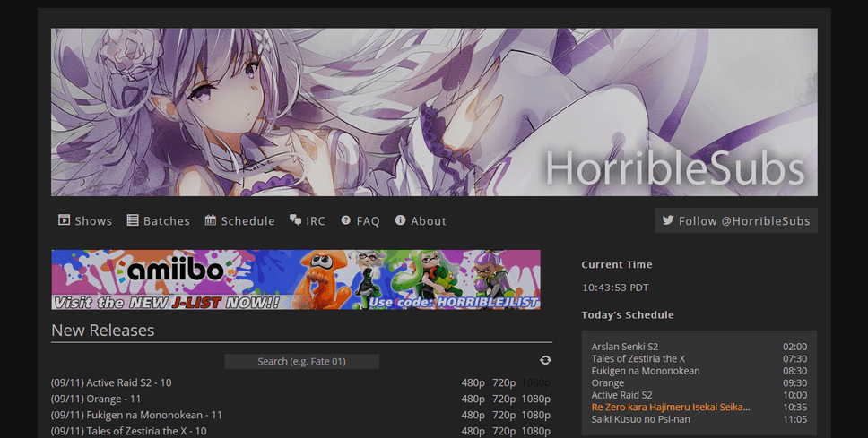Select 1080p for Tales of Zestiria - 10

click(536, 431)
